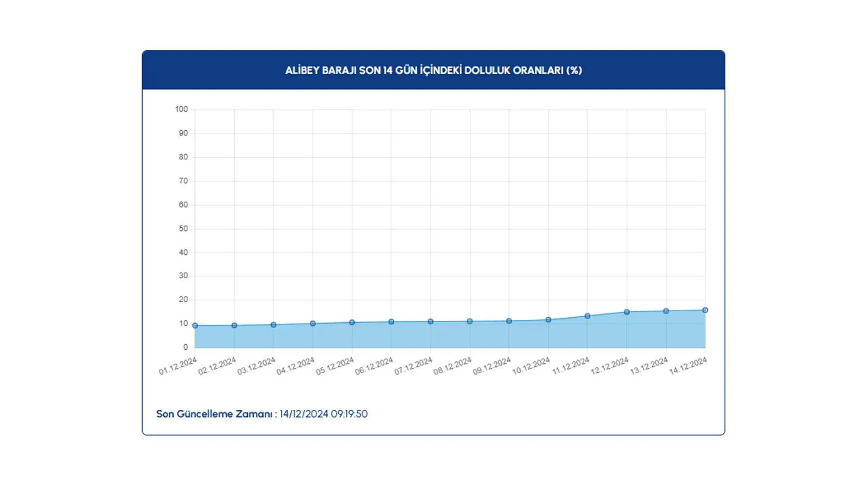Select the 05.12.2024 data point on the line

click(352, 323)
